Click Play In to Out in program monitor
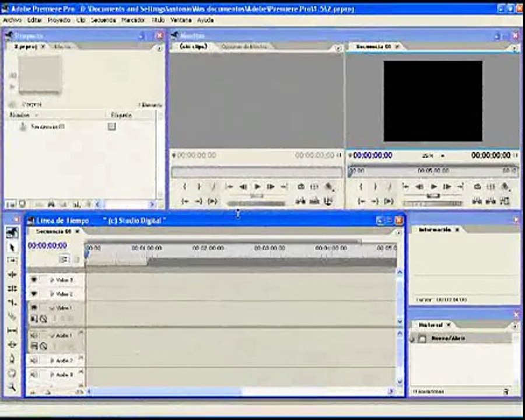The image size is (525, 420). pyautogui.click(x=388, y=201)
